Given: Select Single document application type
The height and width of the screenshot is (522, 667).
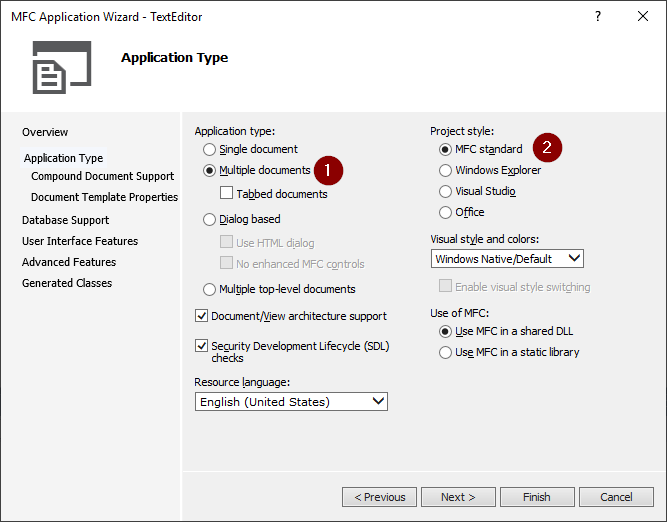Looking at the screenshot, I should 210,149.
